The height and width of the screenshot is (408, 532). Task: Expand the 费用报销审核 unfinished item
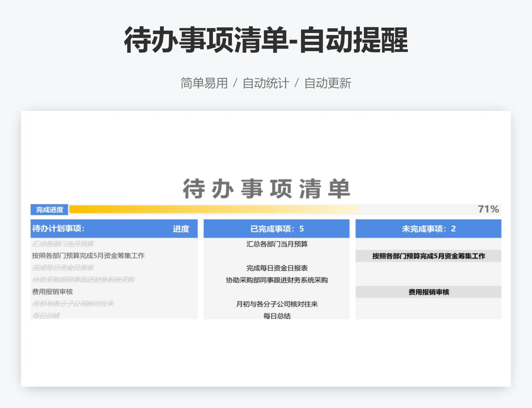point(428,292)
